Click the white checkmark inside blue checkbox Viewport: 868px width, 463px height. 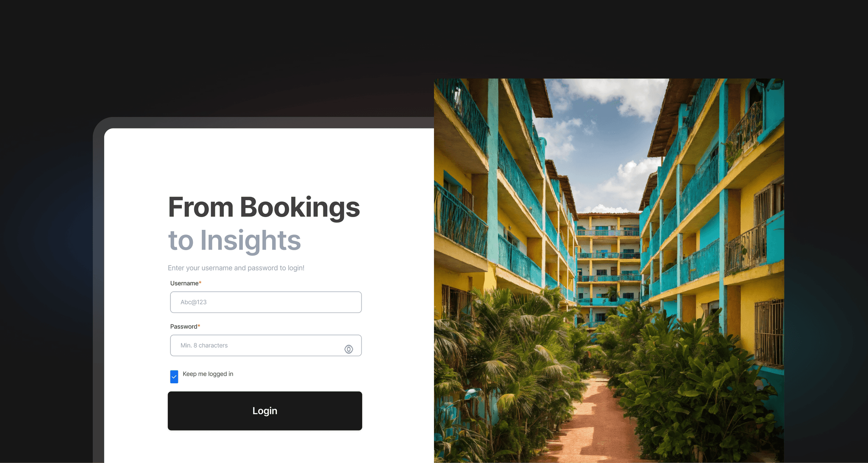(174, 377)
